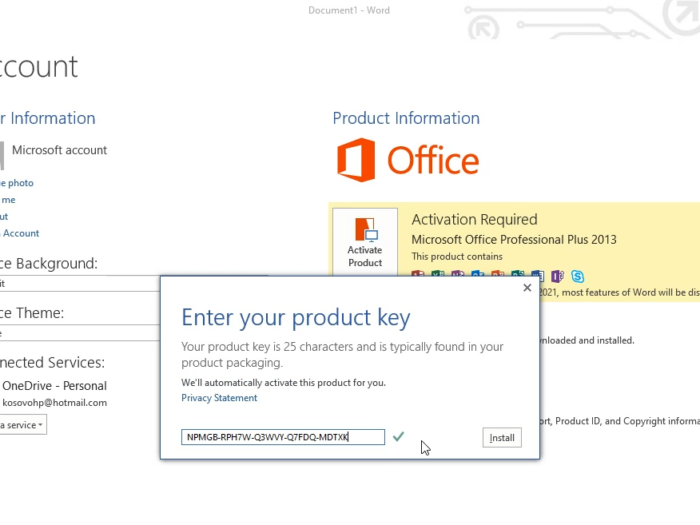Viewport: 700px width, 525px height.
Task: Click the kosovohp@hotmail.com email text
Action: coord(54,403)
